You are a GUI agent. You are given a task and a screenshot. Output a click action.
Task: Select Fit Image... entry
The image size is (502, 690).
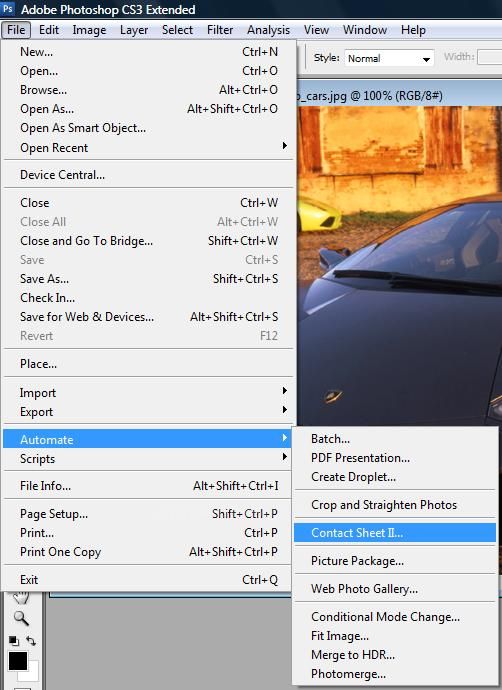click(x=395, y=636)
